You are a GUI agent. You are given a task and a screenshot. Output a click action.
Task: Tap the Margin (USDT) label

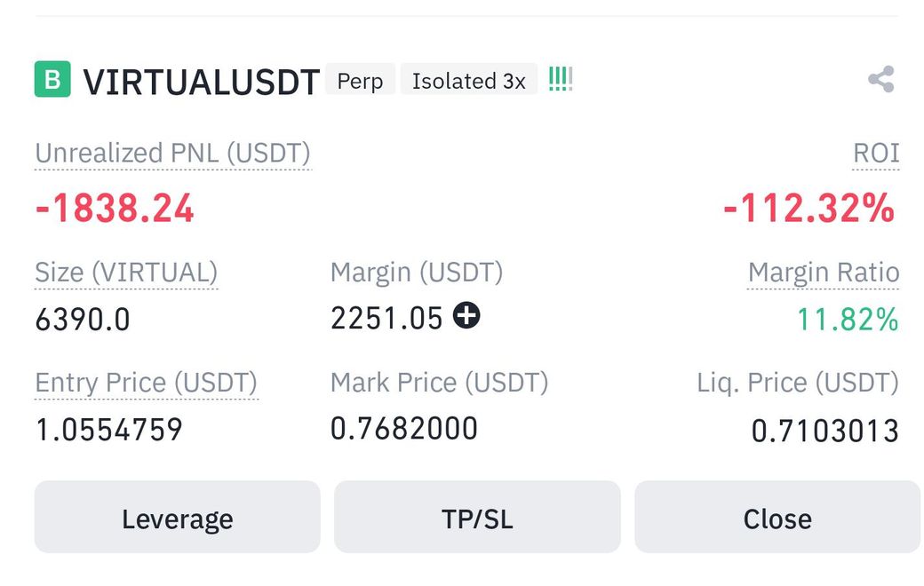pos(417,273)
